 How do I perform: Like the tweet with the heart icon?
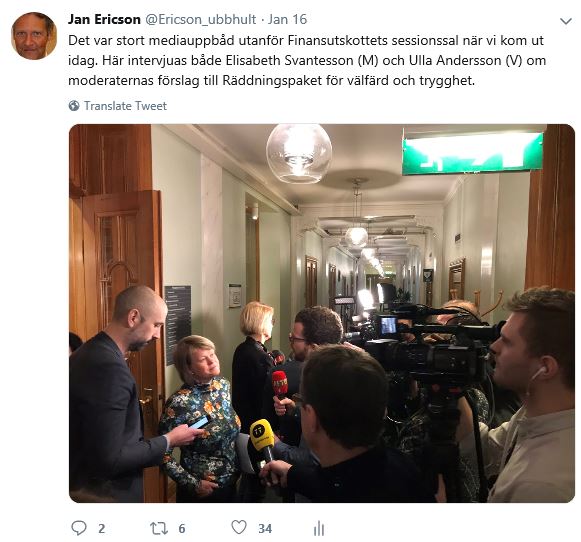click(x=239, y=527)
